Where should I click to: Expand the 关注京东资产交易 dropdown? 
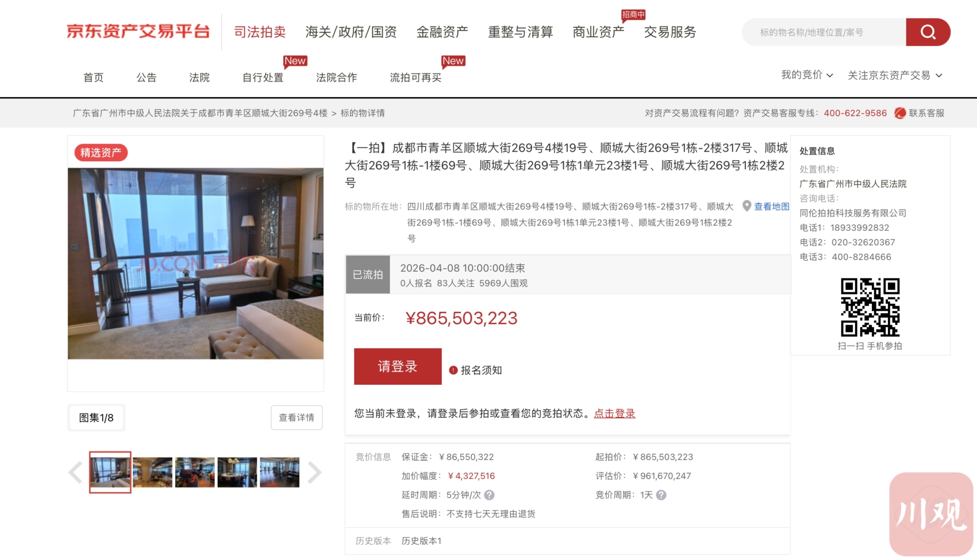894,75
